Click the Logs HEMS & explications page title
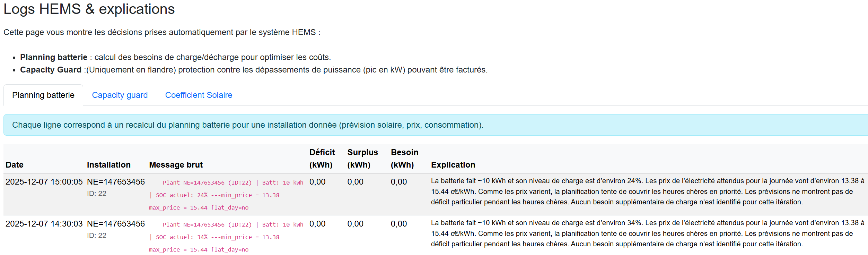This screenshot has height=255, width=868. point(89,9)
